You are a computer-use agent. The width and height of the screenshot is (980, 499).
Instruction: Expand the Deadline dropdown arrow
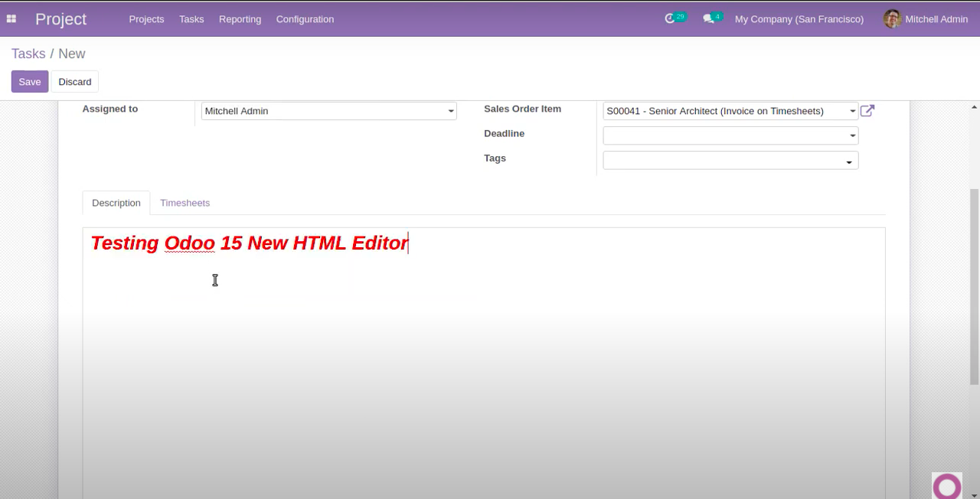click(852, 136)
